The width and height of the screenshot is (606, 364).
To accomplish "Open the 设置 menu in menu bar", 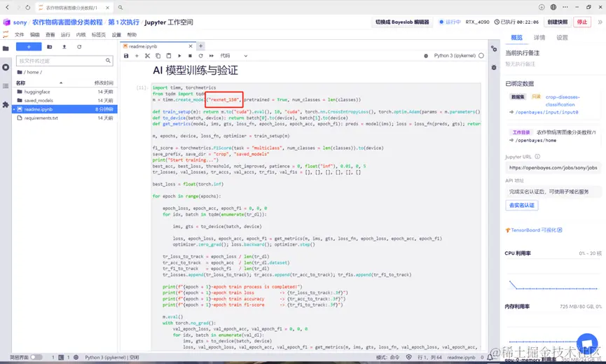I will 116,35.
